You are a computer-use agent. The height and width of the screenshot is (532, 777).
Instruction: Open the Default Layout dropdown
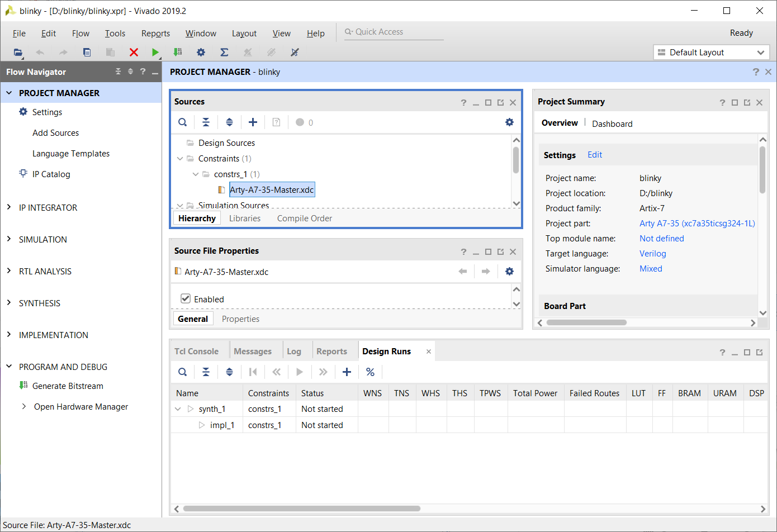(711, 52)
